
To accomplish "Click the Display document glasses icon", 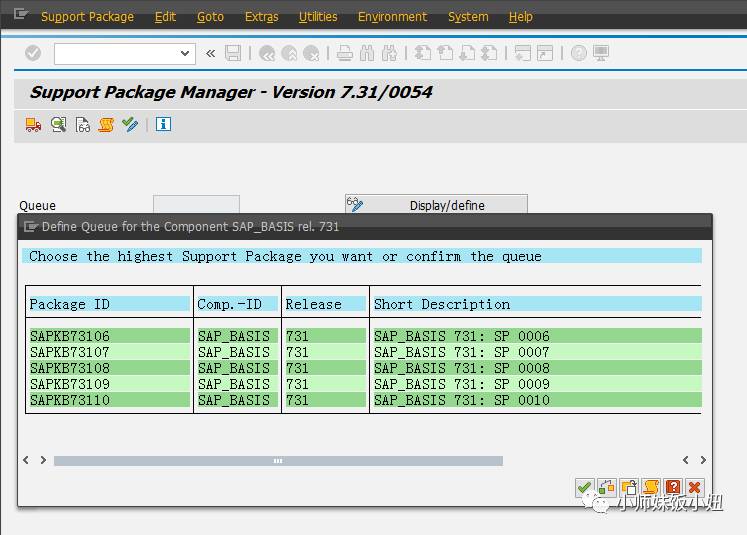I will (83, 125).
